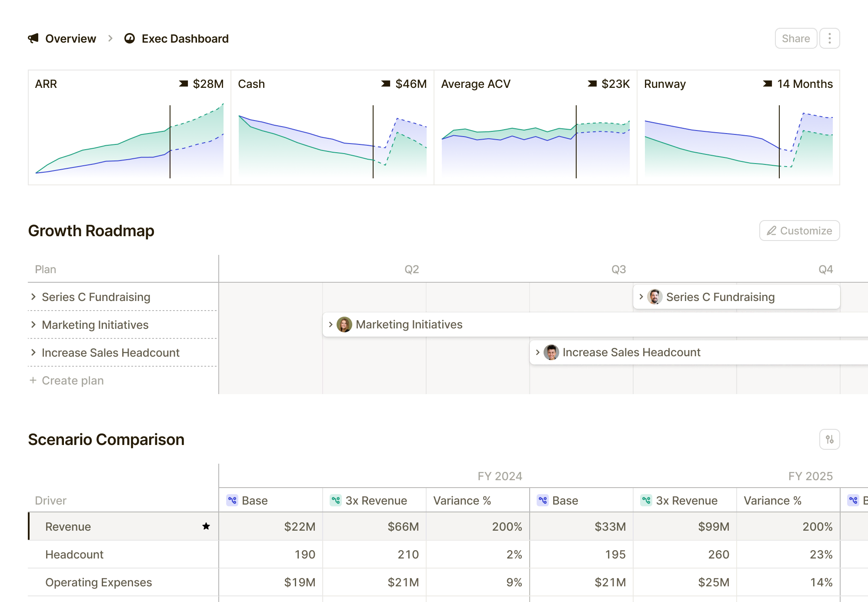Click the FY 2024 3x Revenue scenario icon
The width and height of the screenshot is (868, 602).
coord(336,500)
